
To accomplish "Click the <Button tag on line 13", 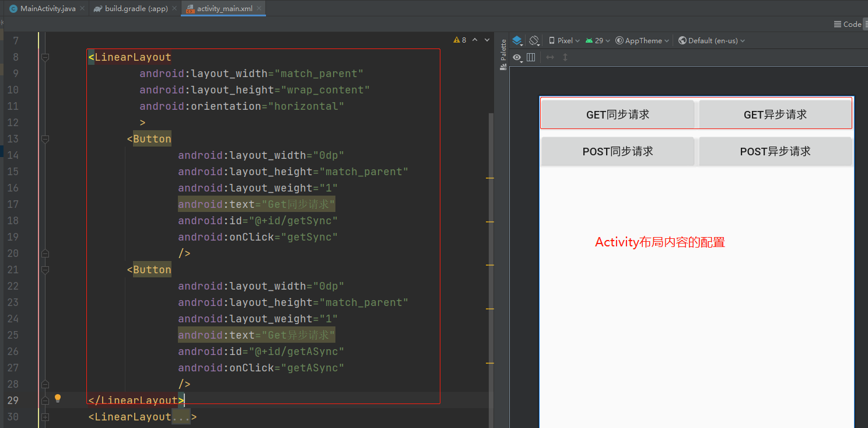I will click(149, 139).
